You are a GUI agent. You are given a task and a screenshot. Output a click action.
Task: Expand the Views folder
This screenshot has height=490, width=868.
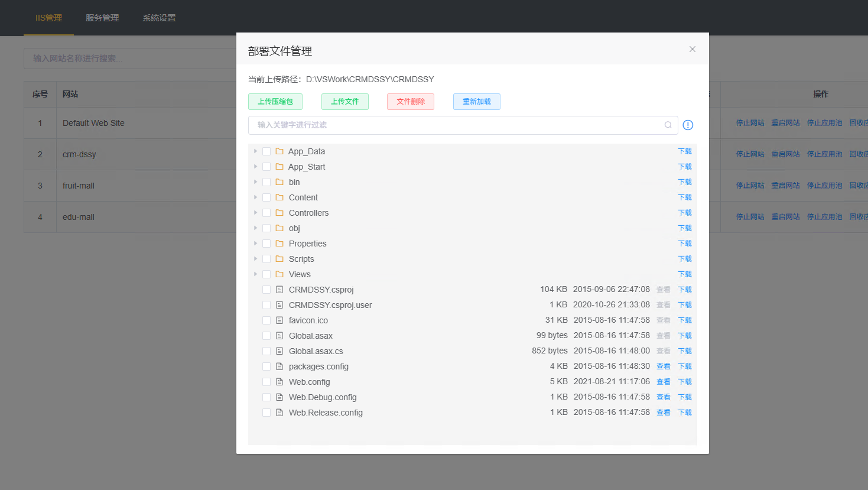255,274
